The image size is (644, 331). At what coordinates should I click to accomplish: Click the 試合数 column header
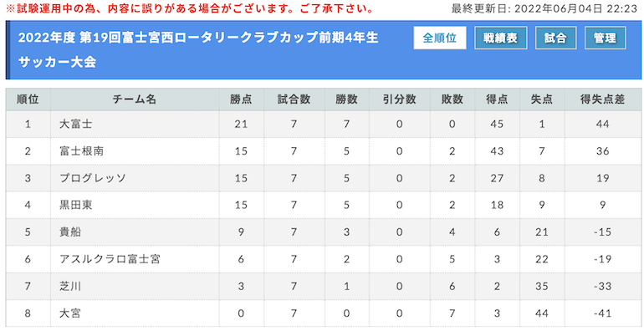pos(294,99)
